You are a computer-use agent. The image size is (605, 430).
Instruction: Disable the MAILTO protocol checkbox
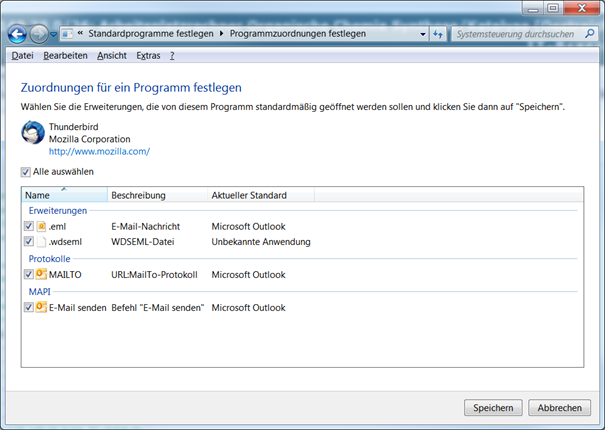(x=28, y=274)
